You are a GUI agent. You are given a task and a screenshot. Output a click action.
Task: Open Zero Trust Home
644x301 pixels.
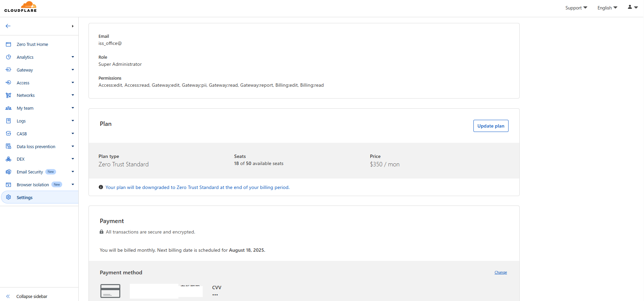[32, 44]
